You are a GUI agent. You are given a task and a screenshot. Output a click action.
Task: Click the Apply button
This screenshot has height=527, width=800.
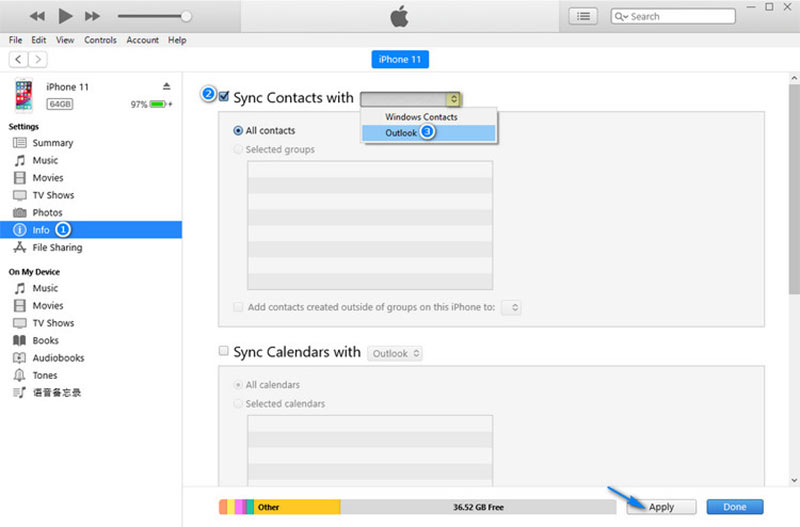(661, 507)
